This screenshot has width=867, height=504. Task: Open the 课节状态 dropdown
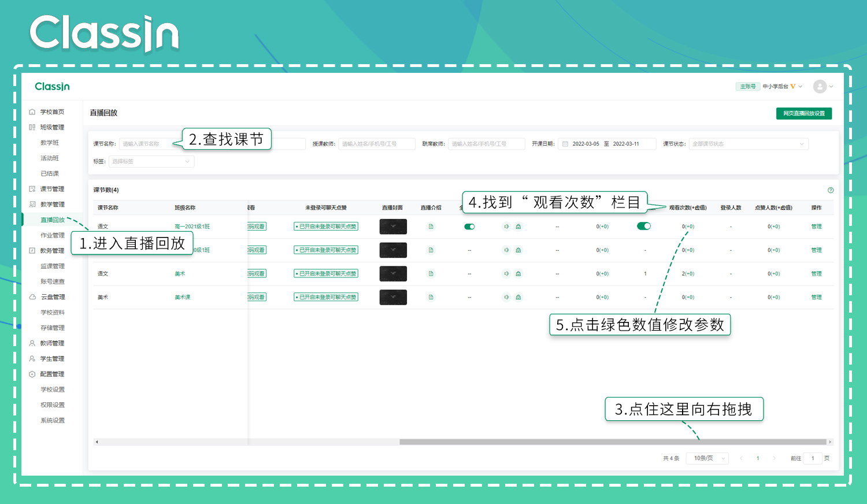point(749,144)
